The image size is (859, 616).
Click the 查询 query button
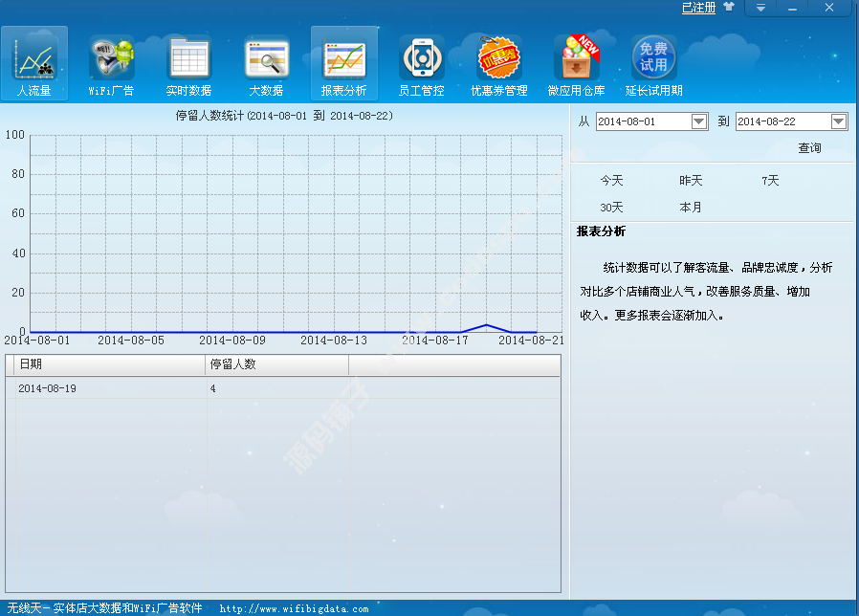(x=809, y=148)
